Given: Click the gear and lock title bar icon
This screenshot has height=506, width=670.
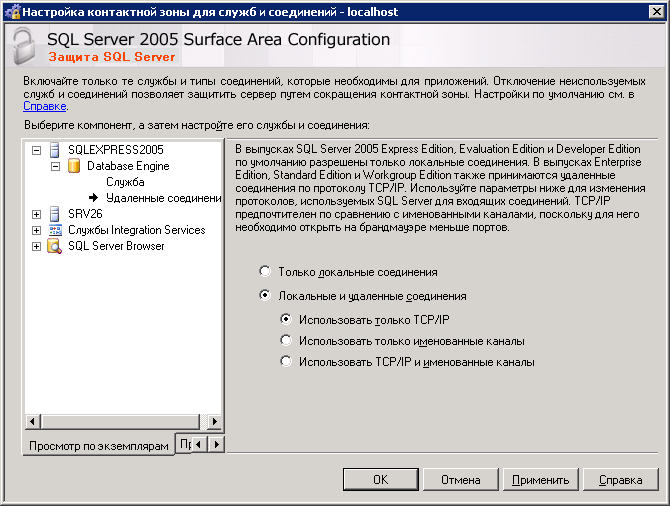Looking at the screenshot, I should [x=12, y=12].
